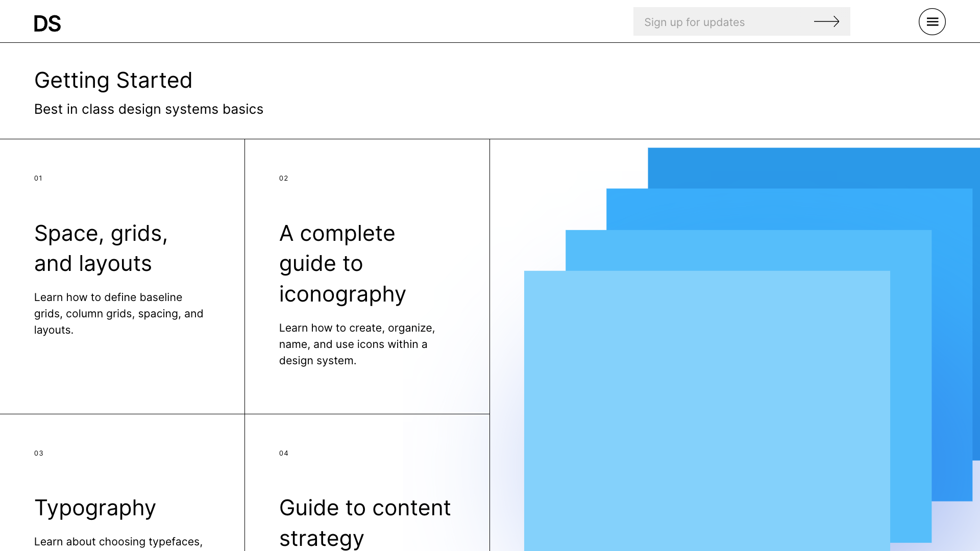Click the icons description paragraph
The image size is (980, 551).
(x=357, y=344)
